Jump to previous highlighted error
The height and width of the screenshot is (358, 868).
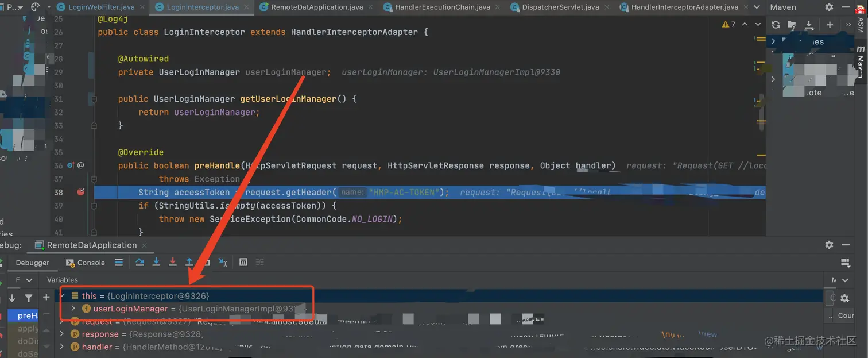click(x=745, y=24)
